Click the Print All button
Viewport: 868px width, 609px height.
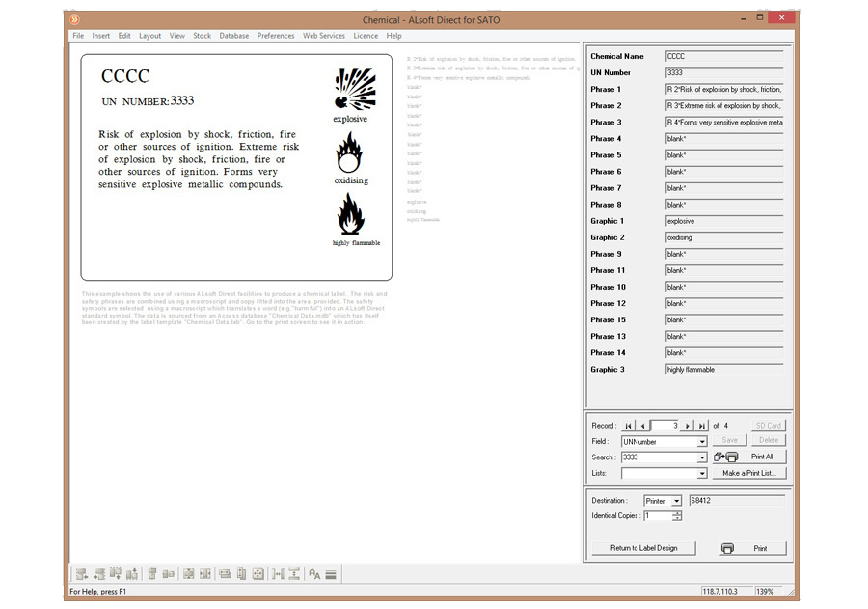click(761, 457)
